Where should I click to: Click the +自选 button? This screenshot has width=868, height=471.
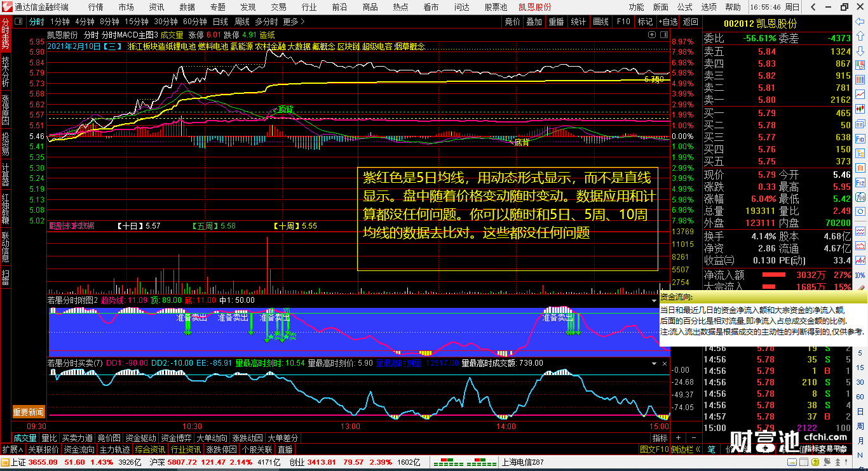[668, 22]
